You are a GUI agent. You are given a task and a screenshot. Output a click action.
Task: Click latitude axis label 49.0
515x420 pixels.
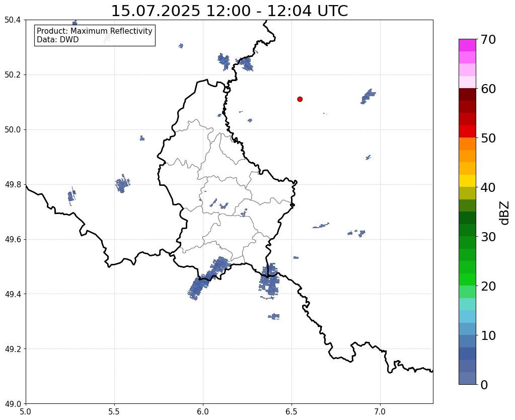tap(13, 403)
